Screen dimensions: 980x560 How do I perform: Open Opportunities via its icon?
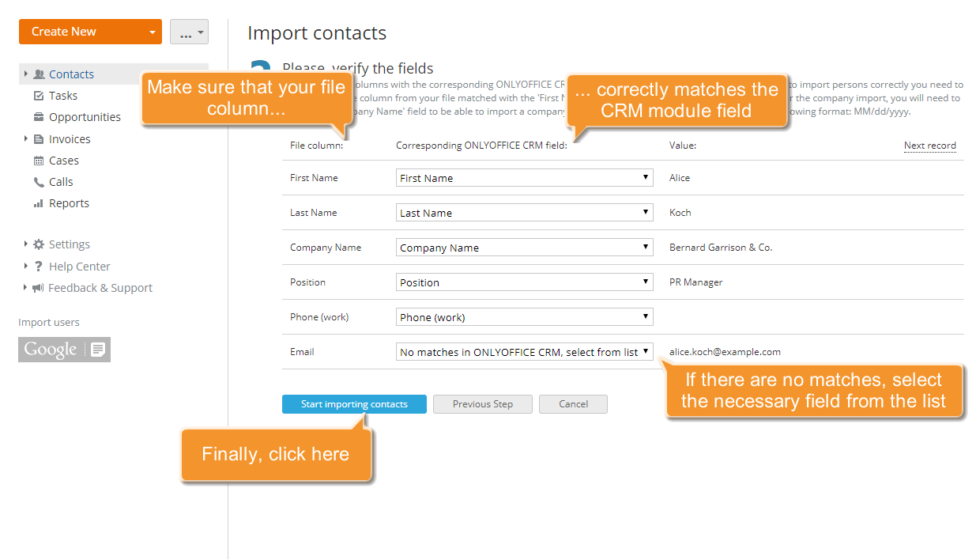click(37, 116)
